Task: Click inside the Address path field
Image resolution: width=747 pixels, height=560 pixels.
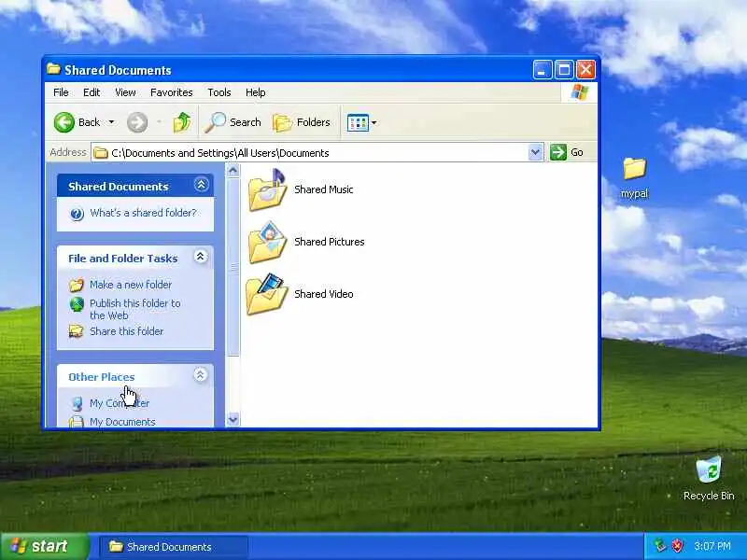Action: (310, 153)
